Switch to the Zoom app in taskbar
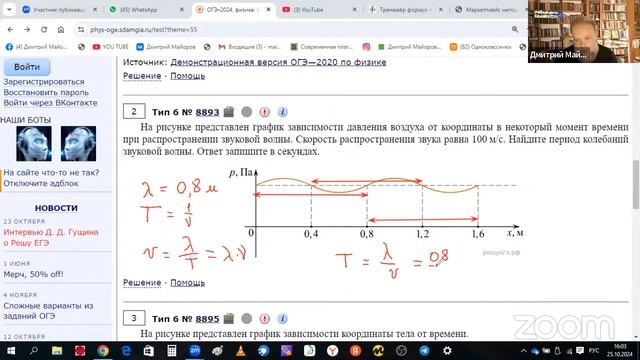 tap(195, 351)
